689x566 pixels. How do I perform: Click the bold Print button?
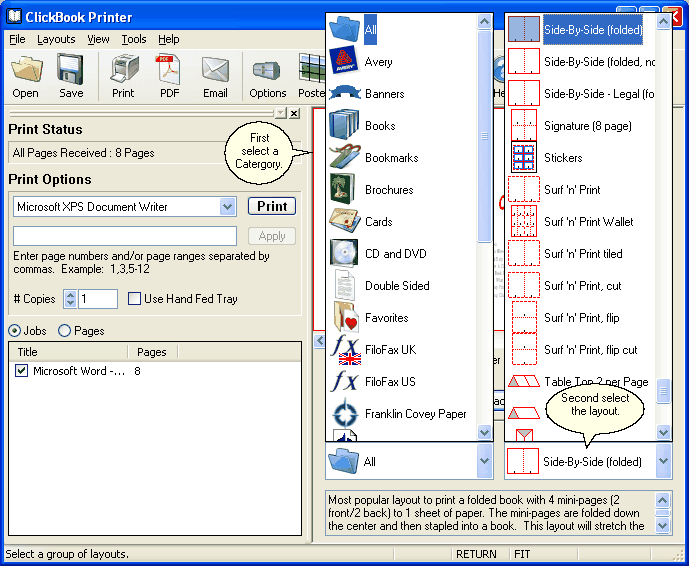tap(272, 206)
